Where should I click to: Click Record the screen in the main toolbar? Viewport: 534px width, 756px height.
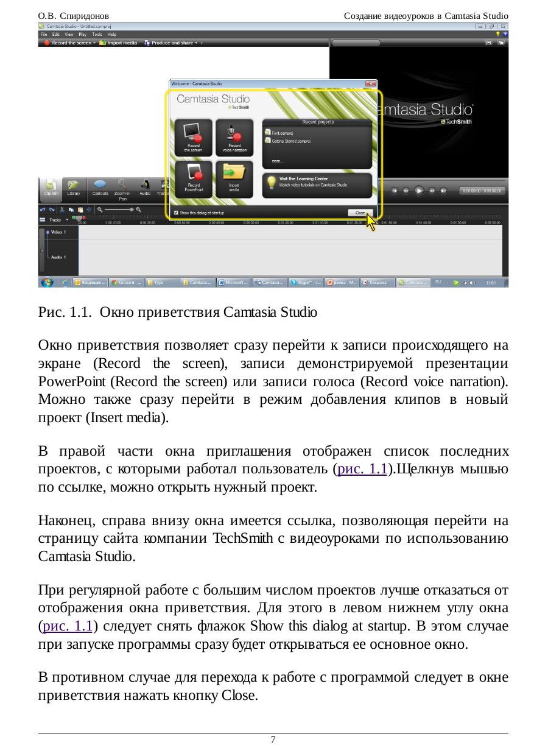click(68, 43)
